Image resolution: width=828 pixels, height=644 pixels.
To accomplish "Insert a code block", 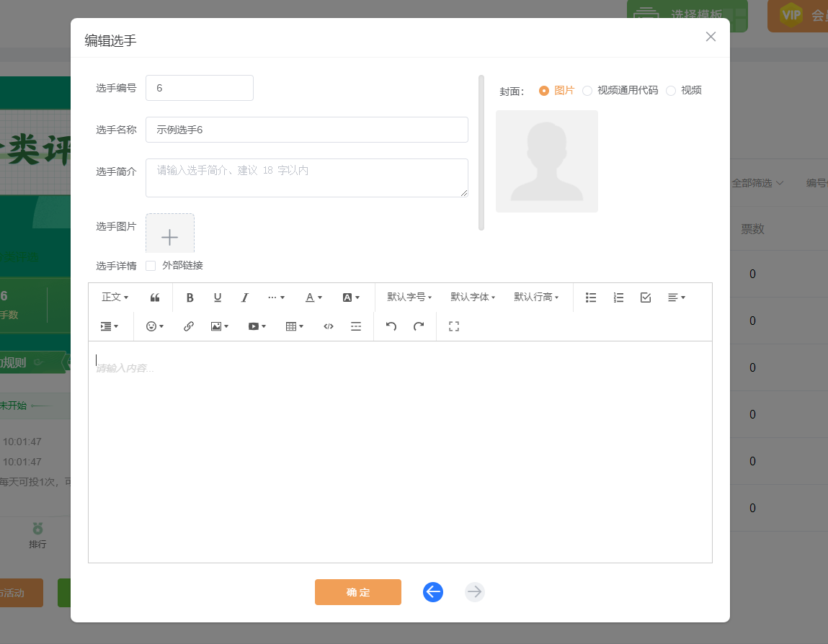I will (x=329, y=326).
